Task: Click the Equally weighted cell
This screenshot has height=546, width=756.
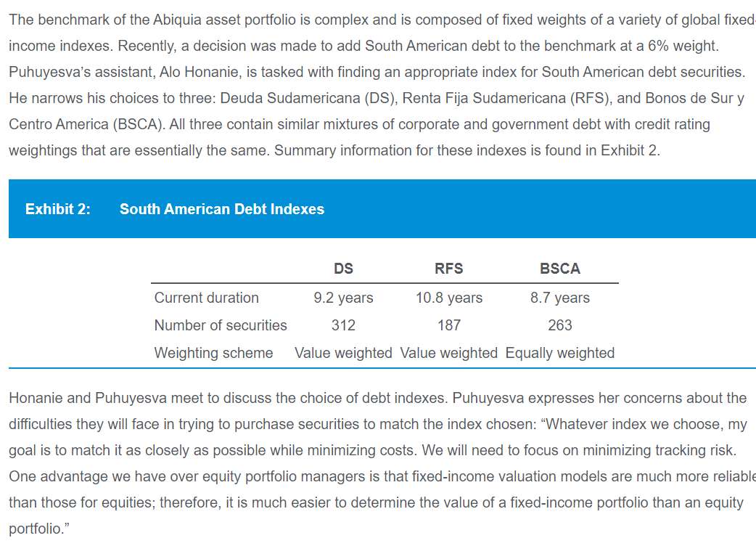Action: [560, 353]
